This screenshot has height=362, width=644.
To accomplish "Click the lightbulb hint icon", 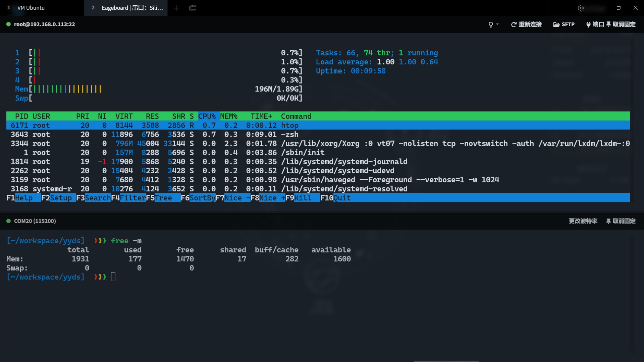I will pyautogui.click(x=491, y=24).
